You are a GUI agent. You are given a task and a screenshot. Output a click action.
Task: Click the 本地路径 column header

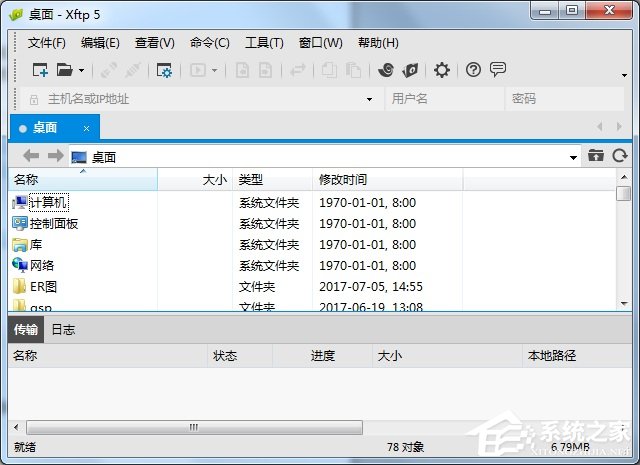point(577,356)
